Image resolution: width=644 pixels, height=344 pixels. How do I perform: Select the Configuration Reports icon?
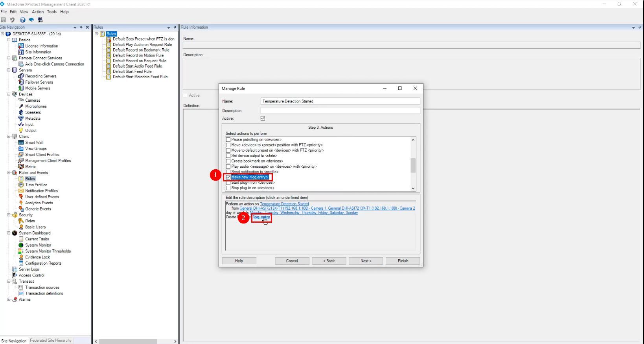[21, 263]
